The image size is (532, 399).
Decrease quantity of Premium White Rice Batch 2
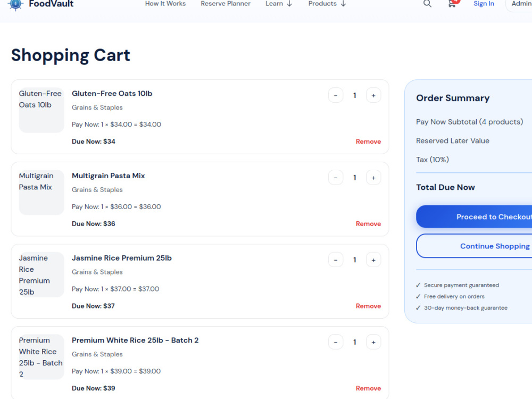336,342
